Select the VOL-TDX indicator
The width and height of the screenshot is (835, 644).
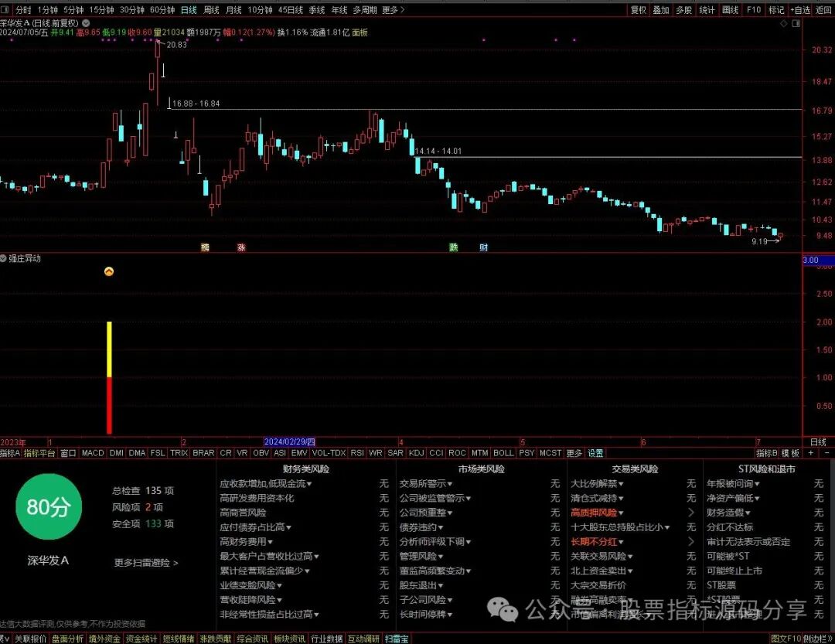pos(329,453)
